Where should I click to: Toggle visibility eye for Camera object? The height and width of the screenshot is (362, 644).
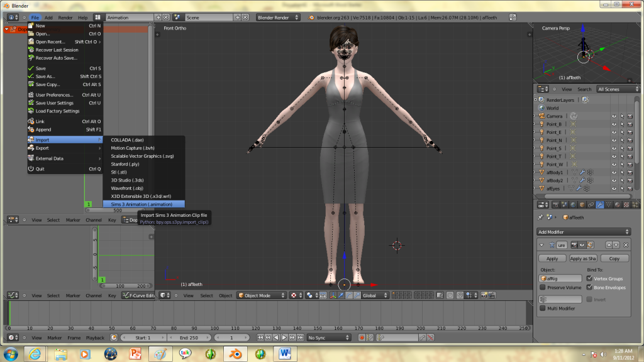614,116
